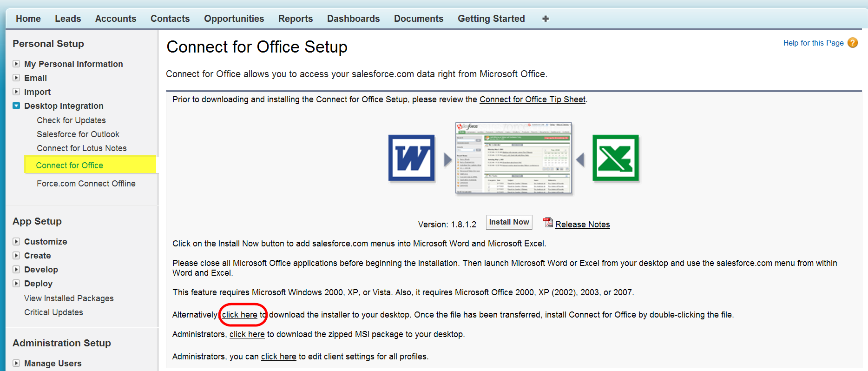The image size is (868, 371).
Task: Click the Create label in App Setup
Action: 38,255
